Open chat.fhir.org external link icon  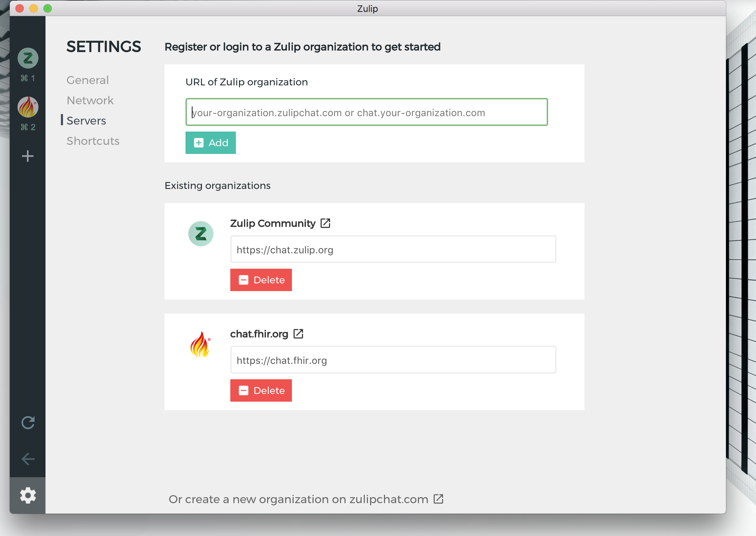(x=298, y=334)
